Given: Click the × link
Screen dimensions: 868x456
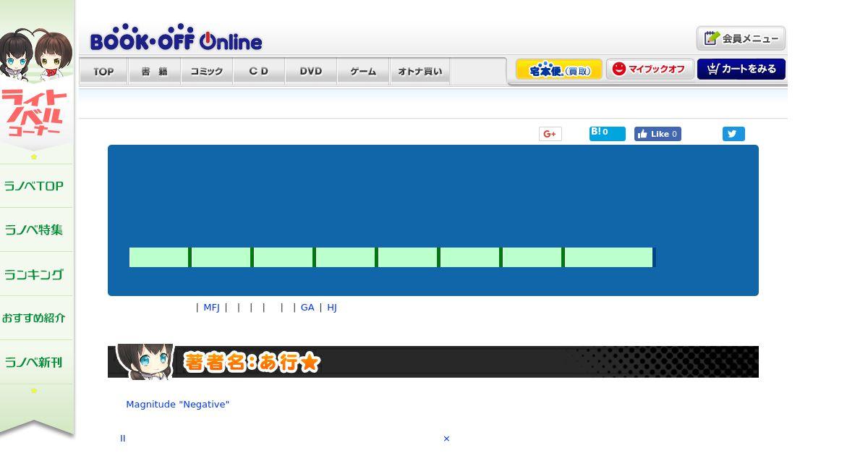Looking at the screenshot, I should coord(446,439).
